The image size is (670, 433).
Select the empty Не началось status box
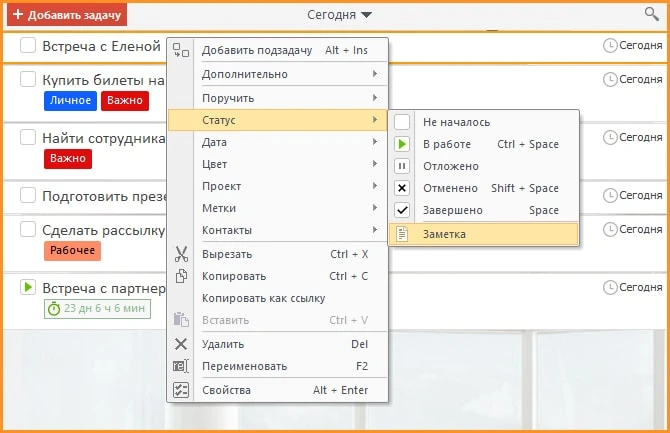click(x=402, y=122)
